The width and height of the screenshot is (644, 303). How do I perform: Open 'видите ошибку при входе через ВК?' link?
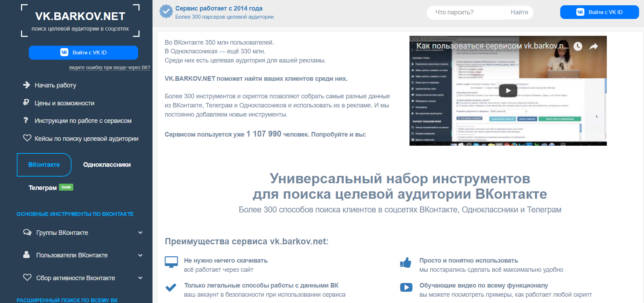point(110,67)
